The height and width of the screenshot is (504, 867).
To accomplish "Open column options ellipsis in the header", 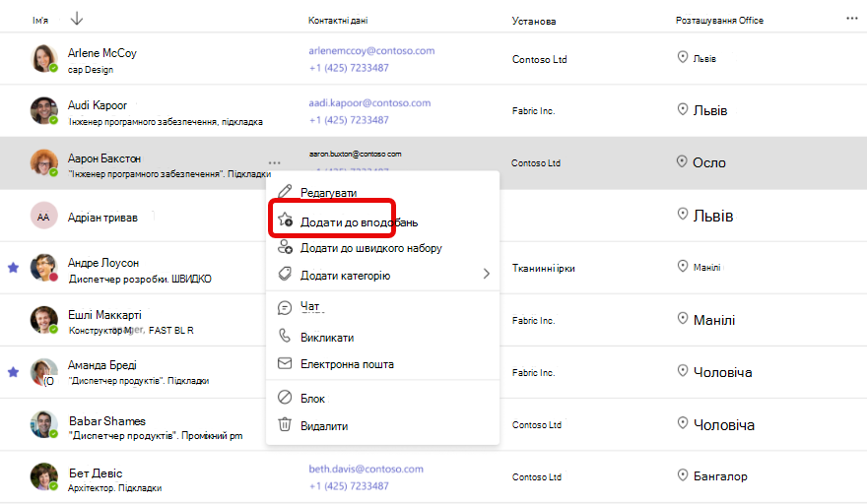I will tap(851, 19).
